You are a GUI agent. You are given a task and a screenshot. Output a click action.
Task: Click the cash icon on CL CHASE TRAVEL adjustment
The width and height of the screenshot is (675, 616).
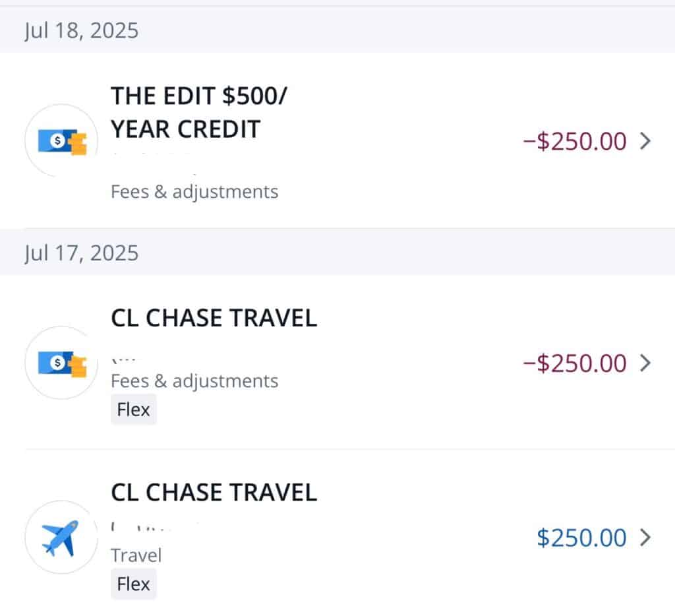point(62,363)
